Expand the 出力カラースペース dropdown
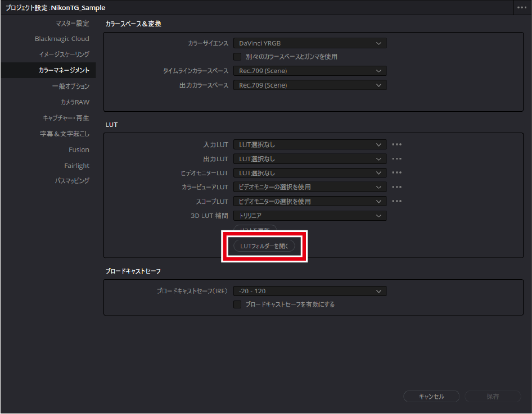The image size is (532, 414). point(310,85)
